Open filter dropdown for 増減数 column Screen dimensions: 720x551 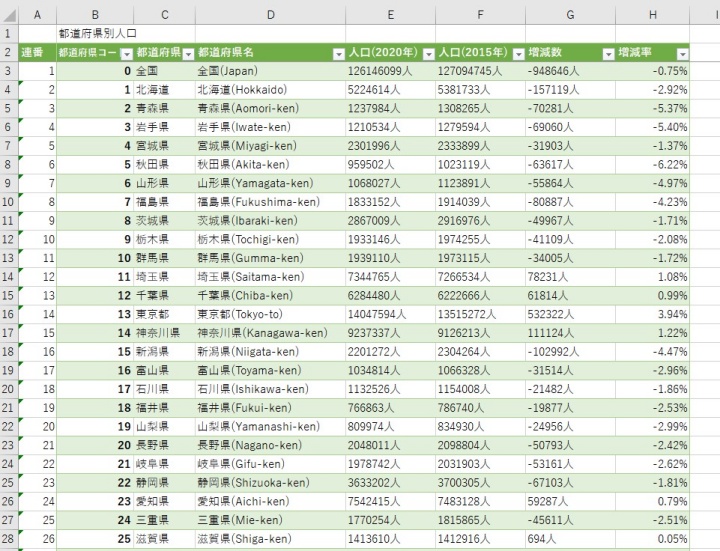tap(608, 54)
